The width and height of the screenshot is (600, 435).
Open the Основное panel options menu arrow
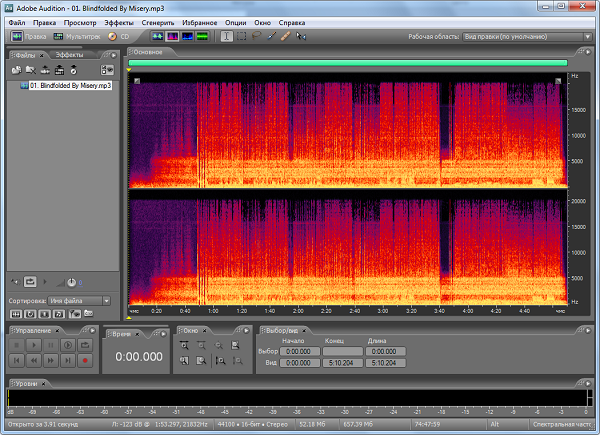tap(587, 53)
